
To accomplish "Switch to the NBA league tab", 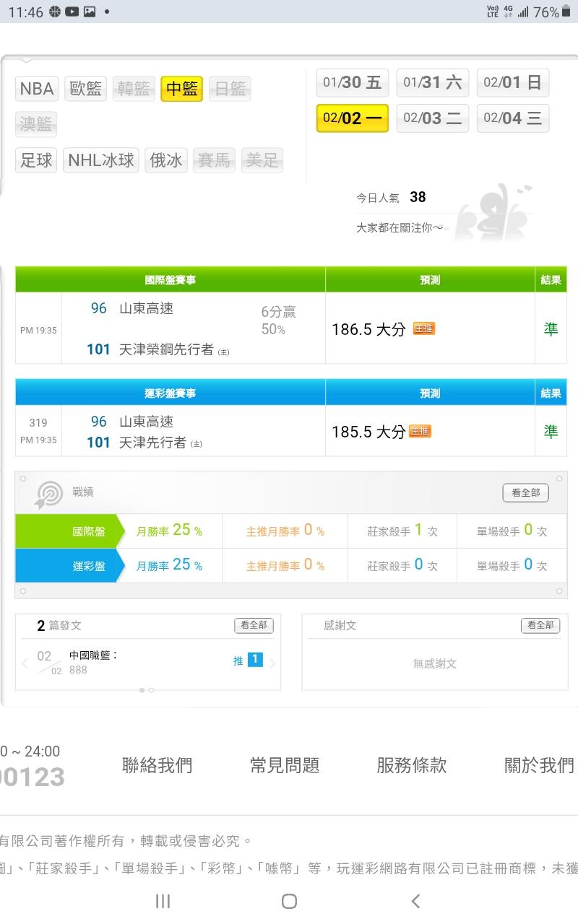I will pyautogui.click(x=37, y=89).
